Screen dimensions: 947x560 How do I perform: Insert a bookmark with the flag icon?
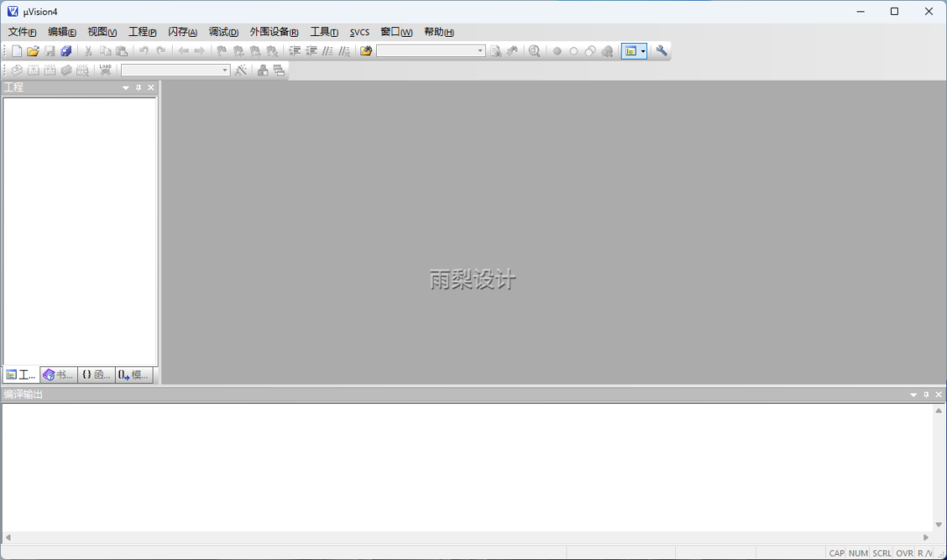222,51
